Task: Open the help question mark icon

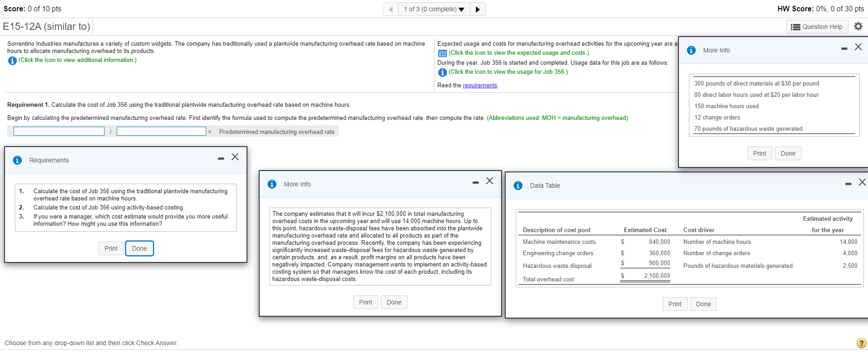Action: click(861, 343)
